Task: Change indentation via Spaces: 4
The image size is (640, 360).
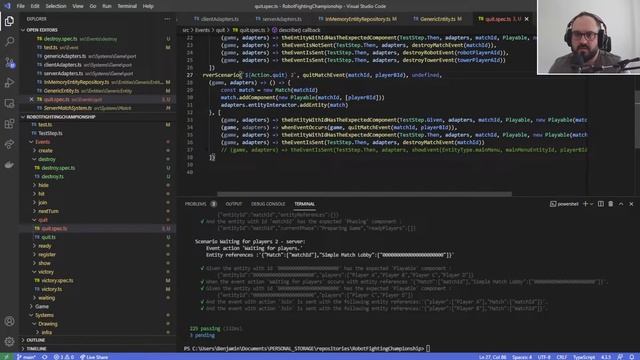Action: click(x=522, y=357)
